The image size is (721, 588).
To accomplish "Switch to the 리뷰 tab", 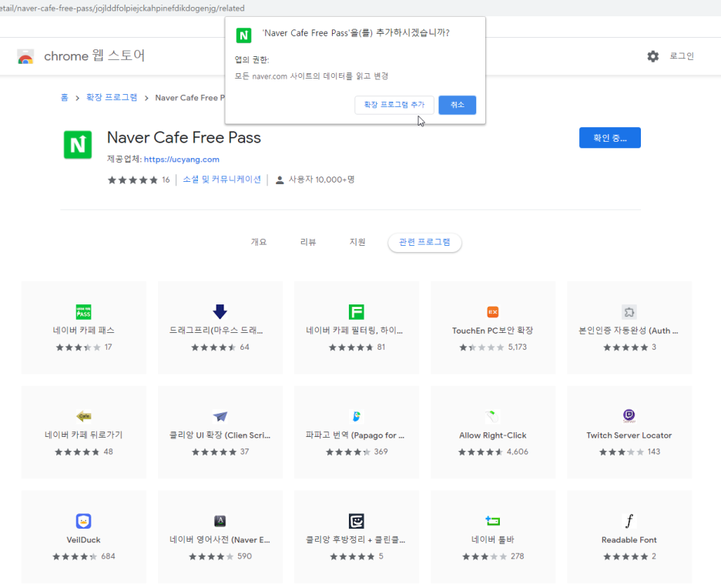I will click(307, 242).
